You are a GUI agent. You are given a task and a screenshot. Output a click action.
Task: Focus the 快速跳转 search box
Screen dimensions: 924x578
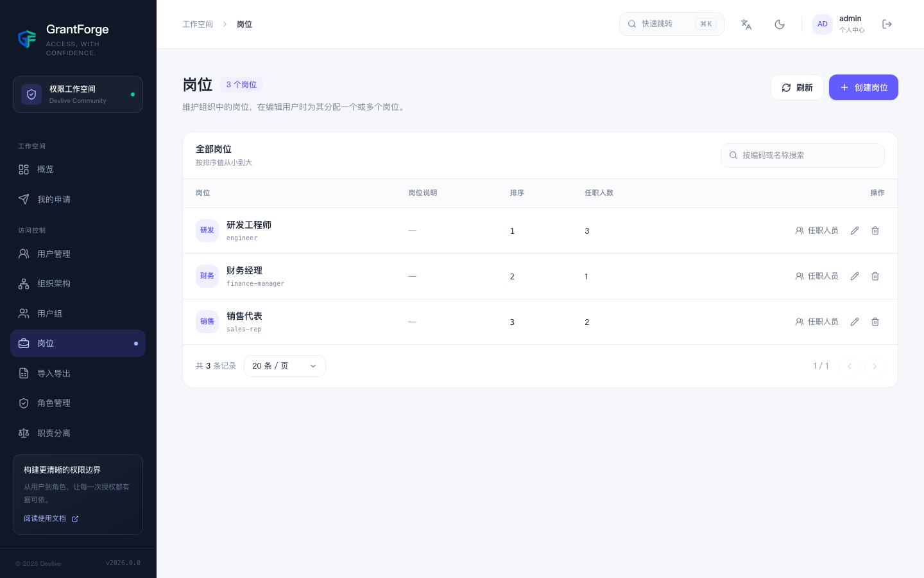[x=672, y=24]
